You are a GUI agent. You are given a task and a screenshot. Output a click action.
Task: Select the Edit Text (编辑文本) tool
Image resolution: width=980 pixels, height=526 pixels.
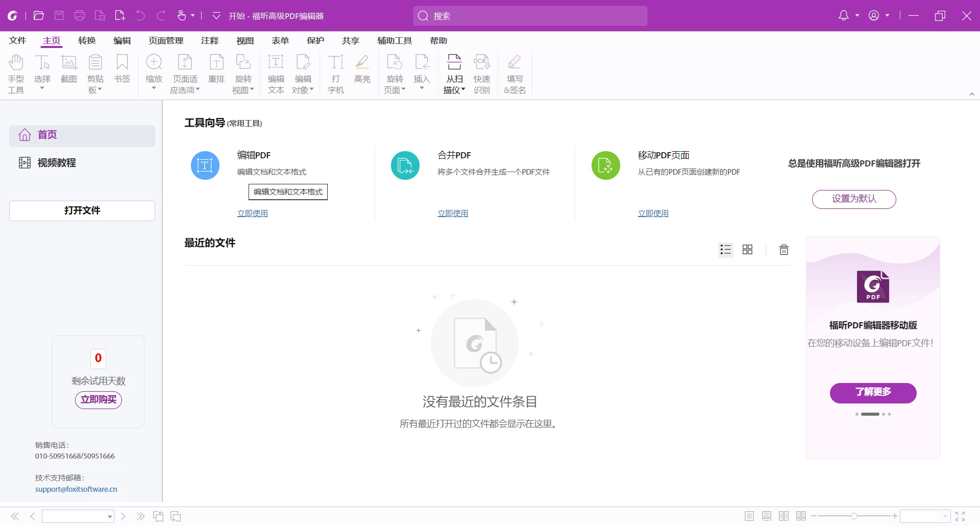click(276, 74)
